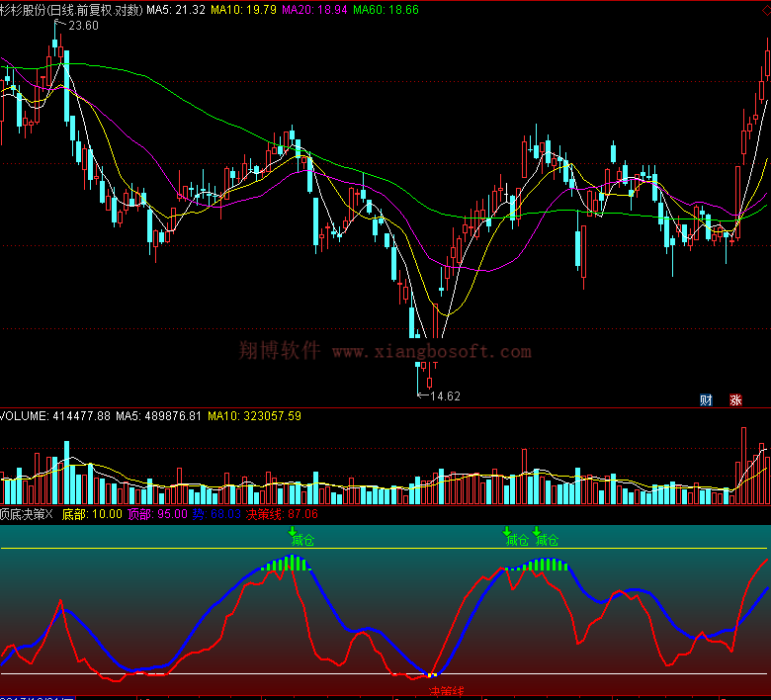Image resolution: width=771 pixels, height=700 pixels.
Task: Click the 底部 10.00 parameter label
Action: [x=91, y=514]
